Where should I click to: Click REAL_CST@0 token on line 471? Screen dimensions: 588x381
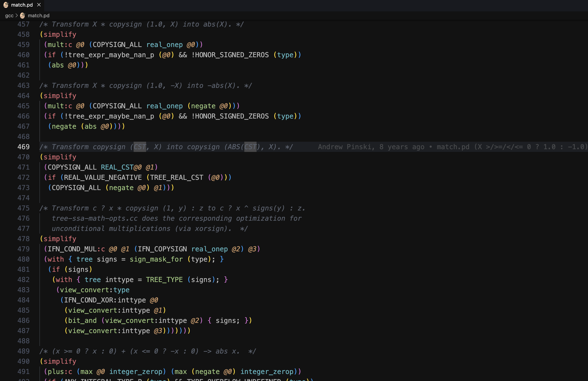tap(121, 167)
